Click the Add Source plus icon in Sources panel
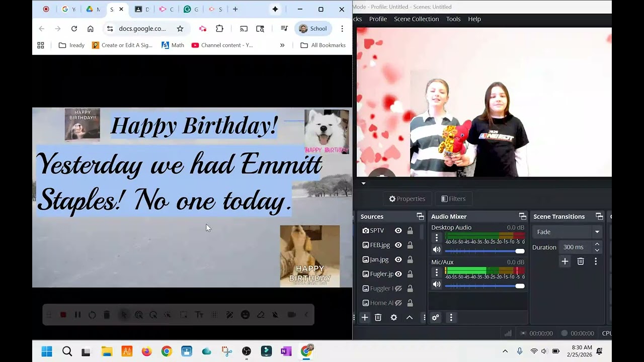The height and width of the screenshot is (362, 644). (365, 318)
